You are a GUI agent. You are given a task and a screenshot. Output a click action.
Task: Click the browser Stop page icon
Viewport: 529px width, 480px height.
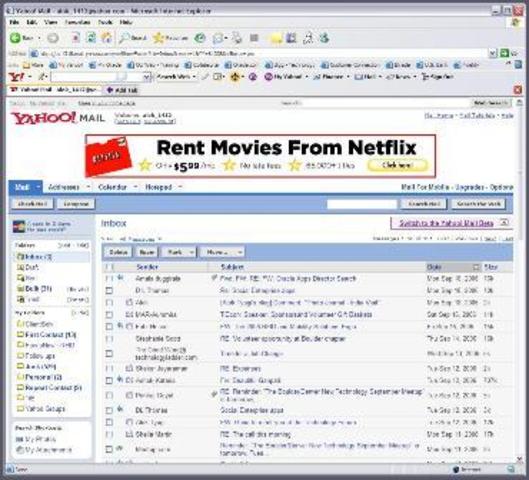click(76, 38)
